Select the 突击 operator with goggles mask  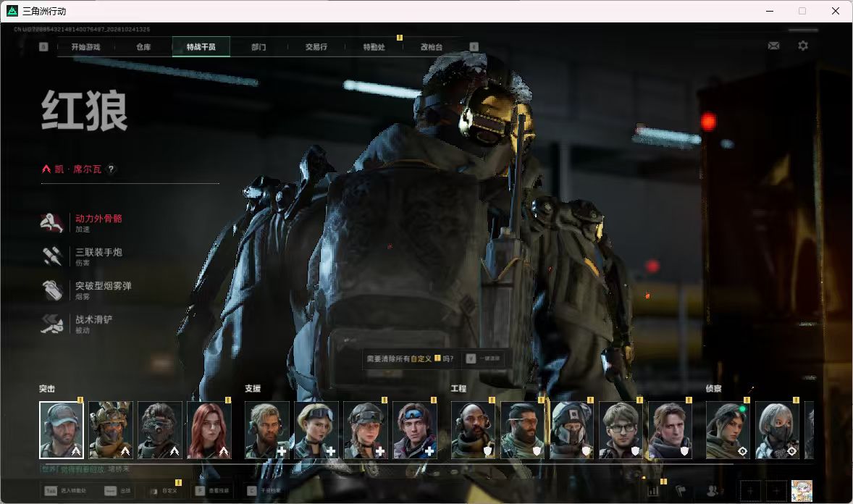160,430
